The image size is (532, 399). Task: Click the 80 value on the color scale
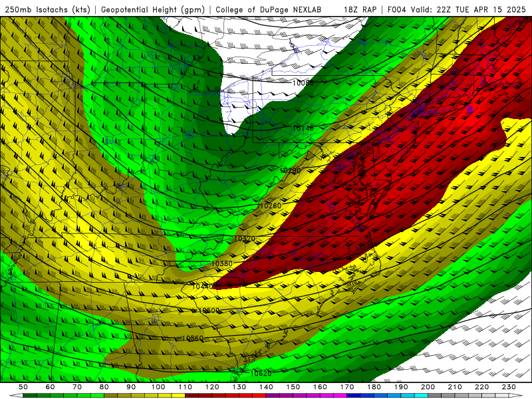click(x=104, y=387)
